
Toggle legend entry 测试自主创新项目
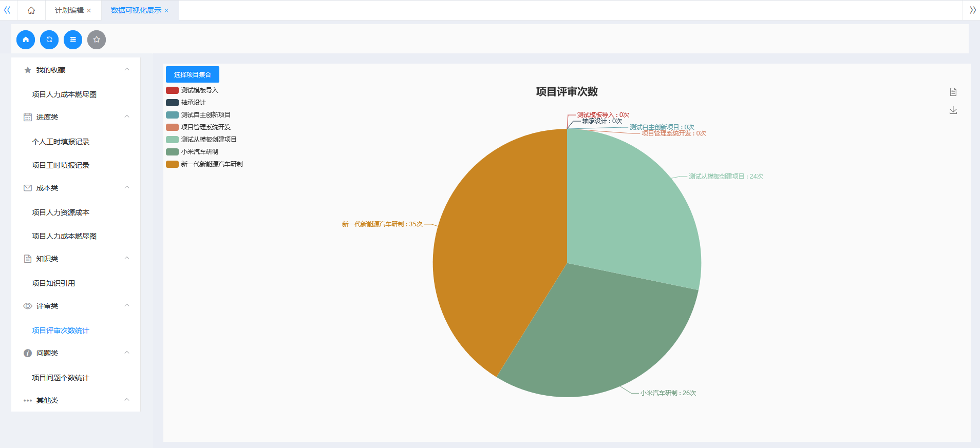pos(198,115)
